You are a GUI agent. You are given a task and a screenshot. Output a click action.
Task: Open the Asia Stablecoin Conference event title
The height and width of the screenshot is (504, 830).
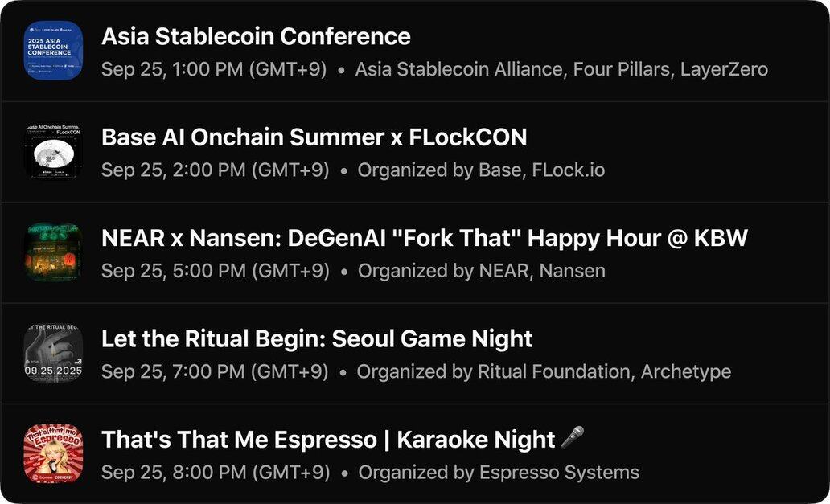coord(256,36)
